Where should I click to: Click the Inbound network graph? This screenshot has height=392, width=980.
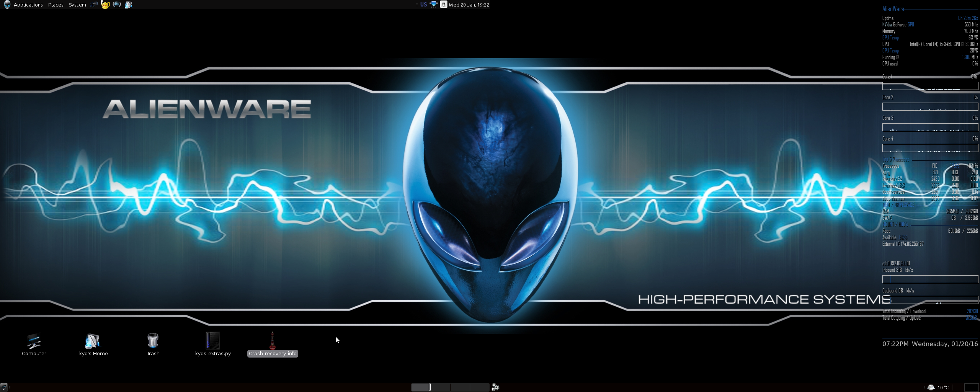[930, 279]
